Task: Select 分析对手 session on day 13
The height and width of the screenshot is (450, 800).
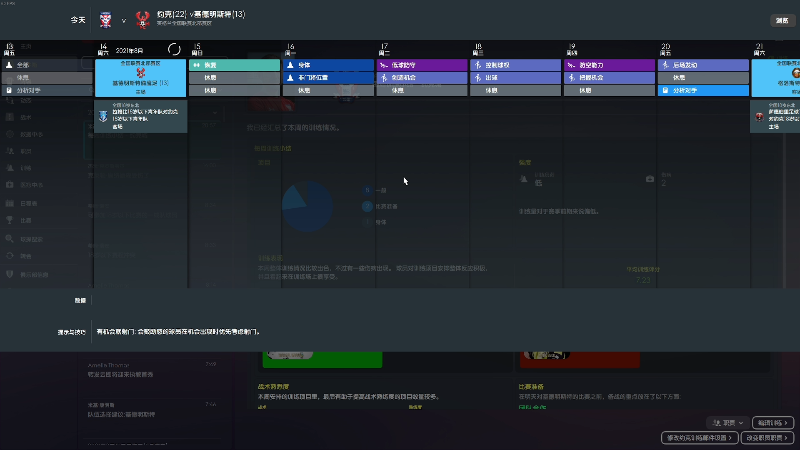Action: point(47,90)
